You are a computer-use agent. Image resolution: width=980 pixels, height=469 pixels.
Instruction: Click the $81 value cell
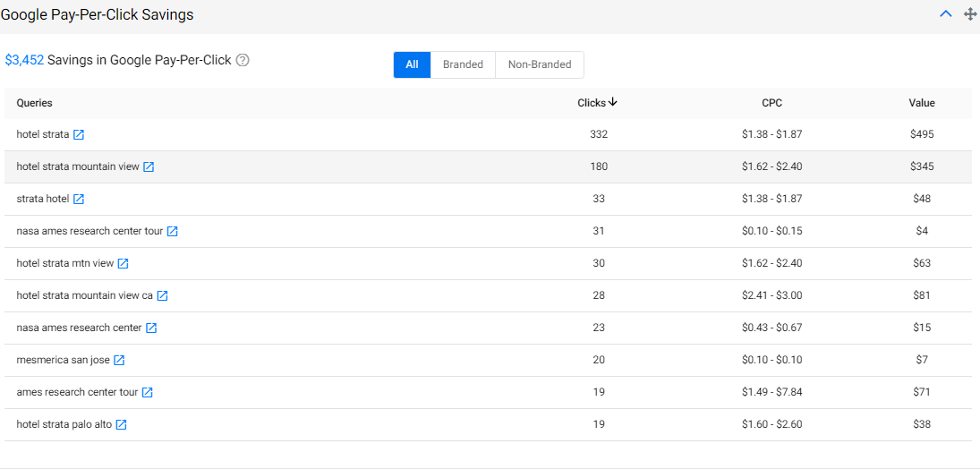922,295
